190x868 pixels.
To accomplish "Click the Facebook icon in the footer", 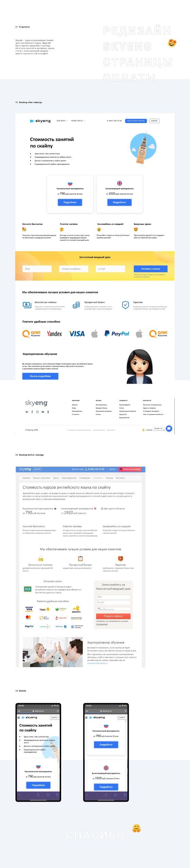I will 32,412.
